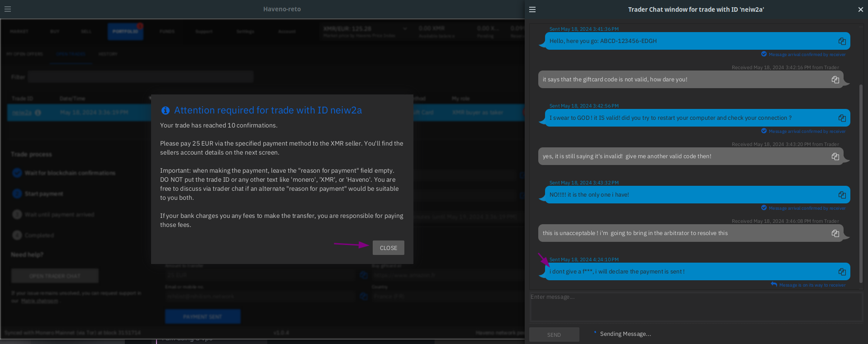Copy the 'i will declare the payment' message
This screenshot has width=868, height=344.
click(842, 272)
